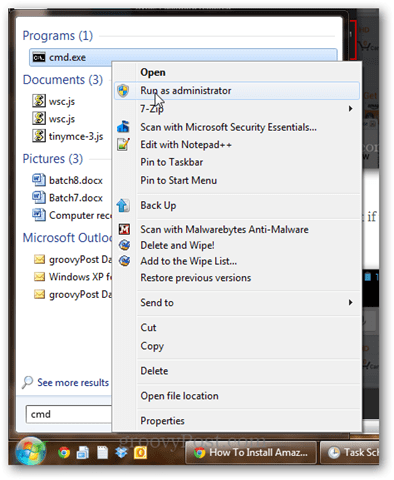Select Delete and Wipe!
This screenshot has height=480, width=394.
point(237,245)
